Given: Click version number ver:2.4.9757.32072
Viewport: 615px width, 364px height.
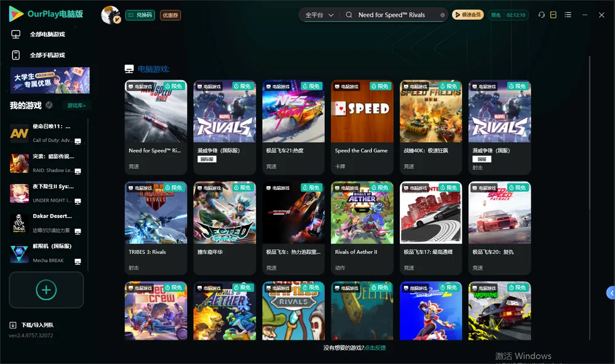Looking at the screenshot, I should [31, 335].
